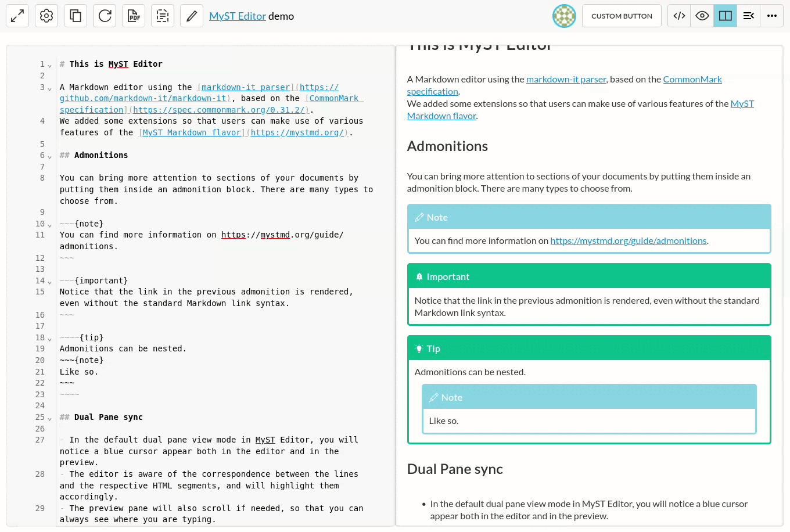The width and height of the screenshot is (790, 532).
Task: Open the three-dots more options menu
Action: tap(772, 16)
